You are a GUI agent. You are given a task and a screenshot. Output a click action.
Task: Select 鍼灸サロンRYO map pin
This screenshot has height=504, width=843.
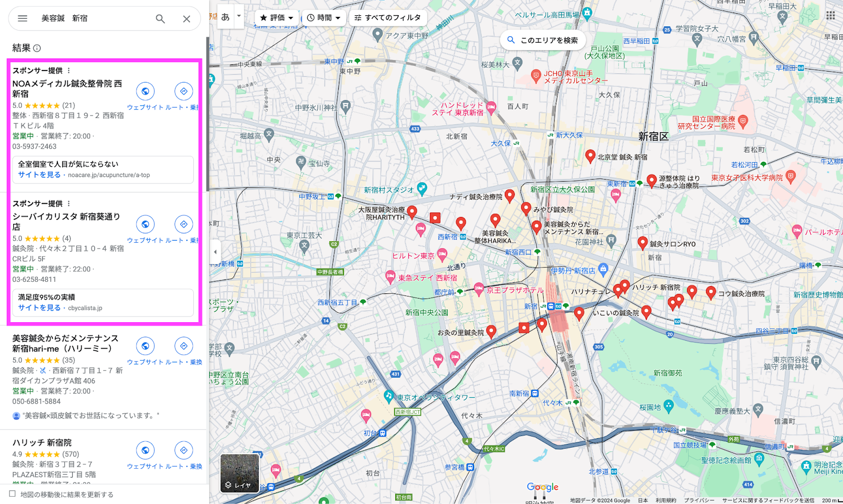(x=642, y=243)
